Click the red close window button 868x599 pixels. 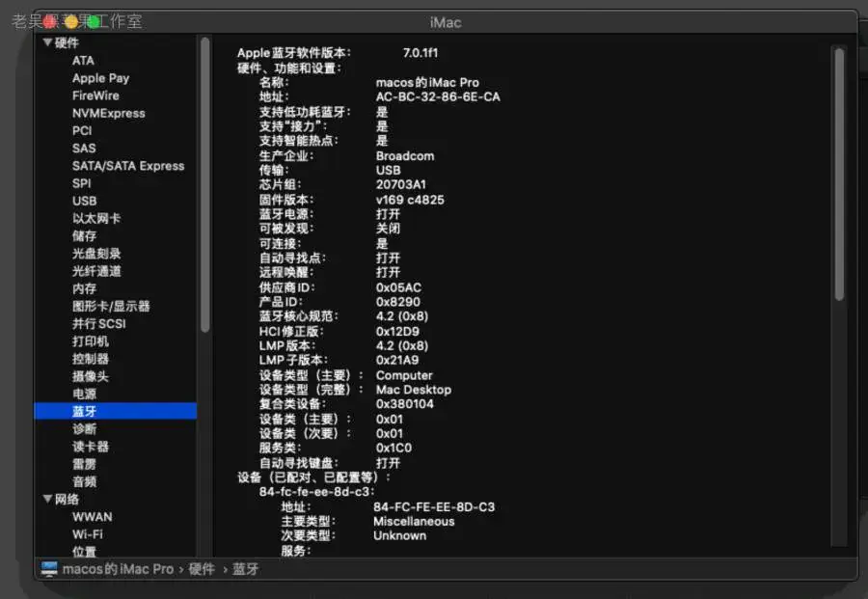tap(50, 22)
